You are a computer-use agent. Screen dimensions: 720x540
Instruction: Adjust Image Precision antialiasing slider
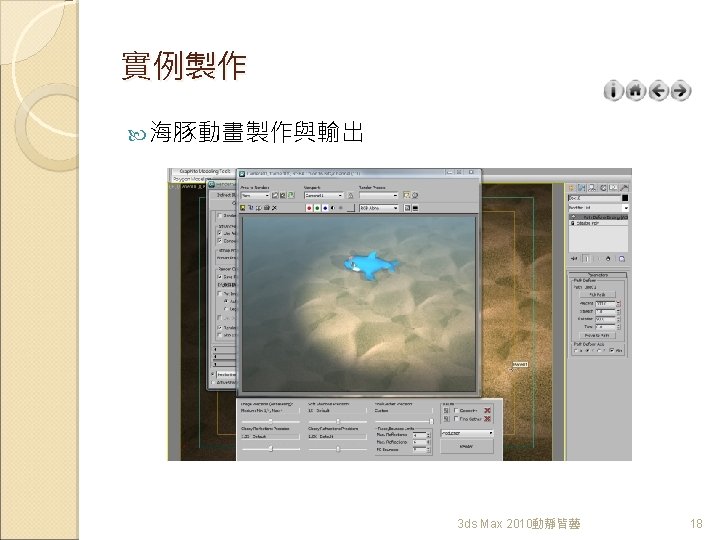(270, 421)
